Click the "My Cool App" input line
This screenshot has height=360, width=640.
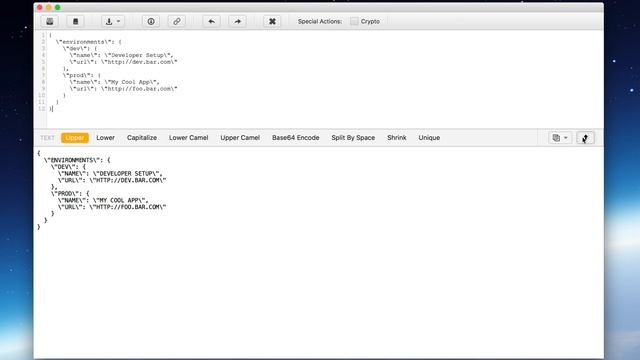(114, 82)
